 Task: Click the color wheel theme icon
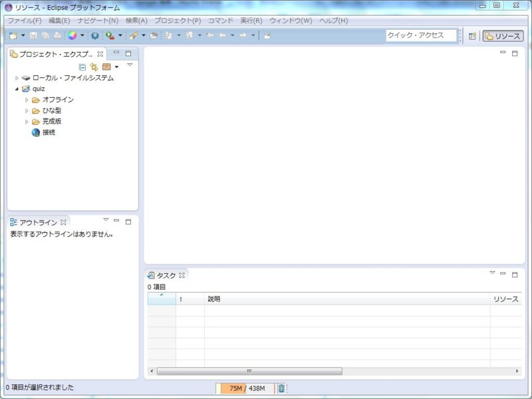[x=72, y=35]
